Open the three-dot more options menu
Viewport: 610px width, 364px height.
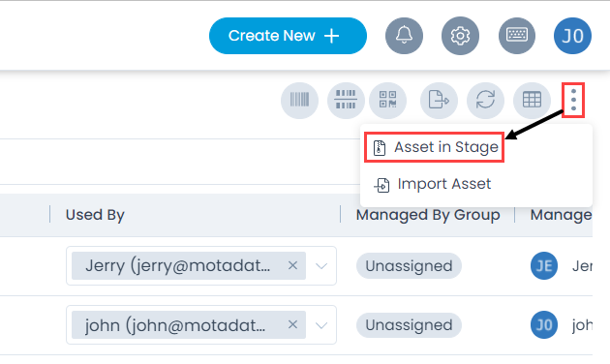point(573,100)
